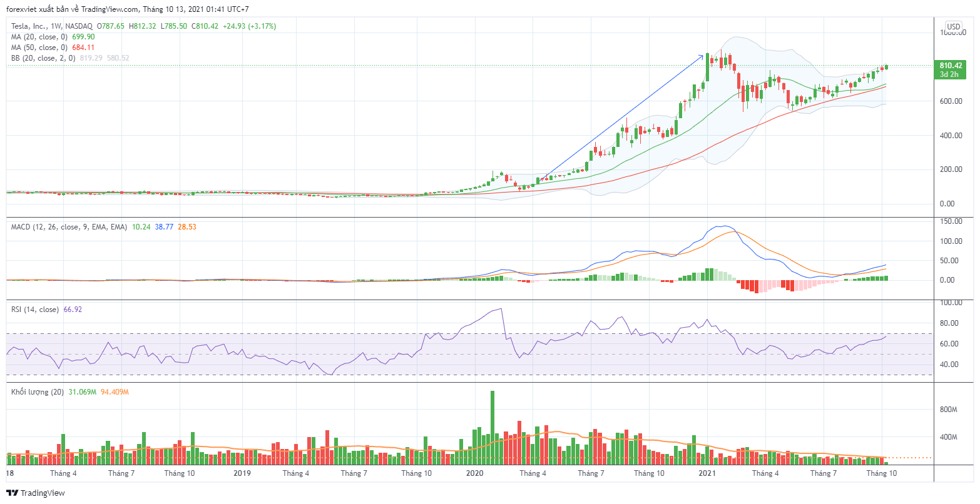Screen dimensions: 980x504
Task: Click the RSI (14, close) indicator legend
Action: click(x=35, y=310)
